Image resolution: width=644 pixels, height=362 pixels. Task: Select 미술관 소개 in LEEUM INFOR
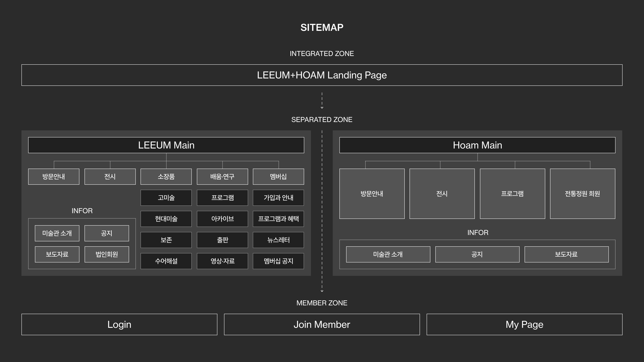coord(57,233)
